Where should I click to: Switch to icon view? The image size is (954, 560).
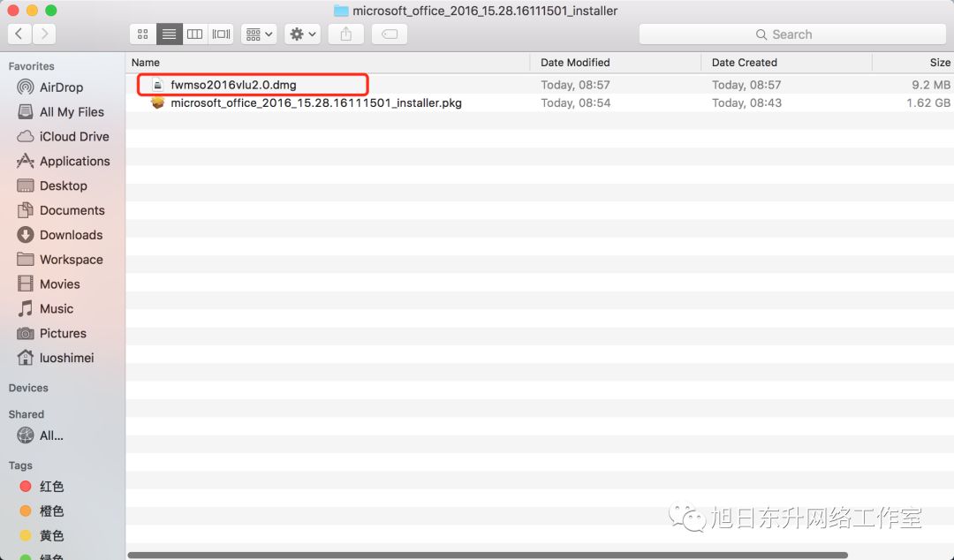tap(143, 34)
